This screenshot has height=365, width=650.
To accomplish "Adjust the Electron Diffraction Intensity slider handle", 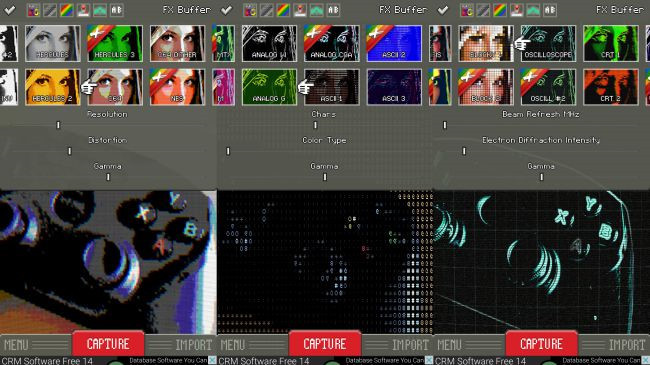I will point(464,151).
